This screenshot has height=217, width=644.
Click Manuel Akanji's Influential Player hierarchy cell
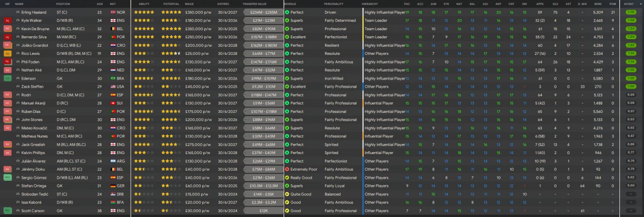click(379, 103)
